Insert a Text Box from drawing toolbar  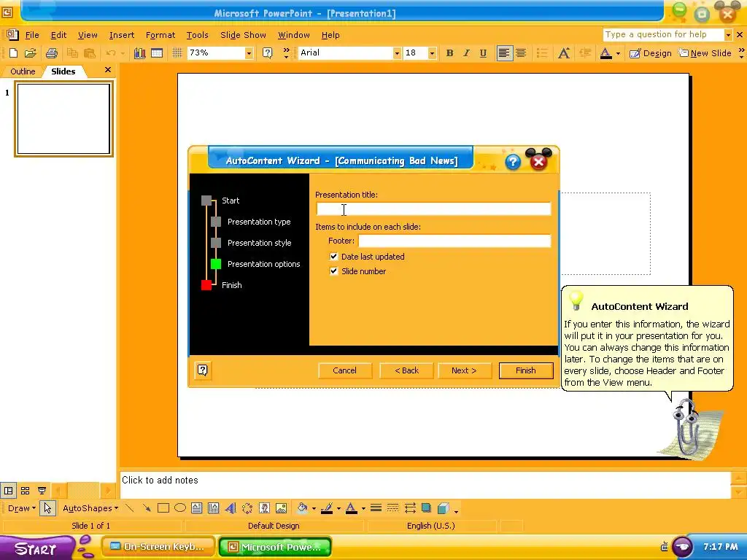pyautogui.click(x=197, y=508)
